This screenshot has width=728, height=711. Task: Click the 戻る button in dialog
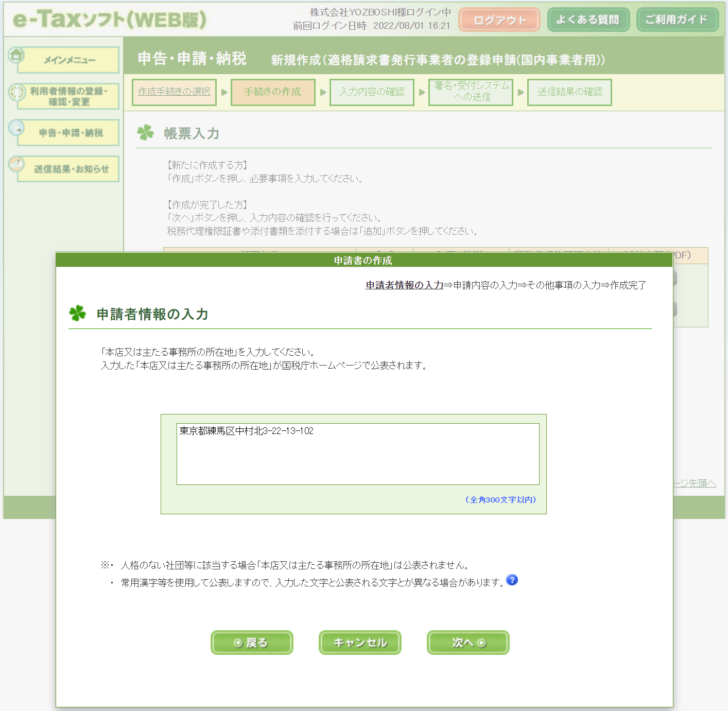[x=252, y=643]
